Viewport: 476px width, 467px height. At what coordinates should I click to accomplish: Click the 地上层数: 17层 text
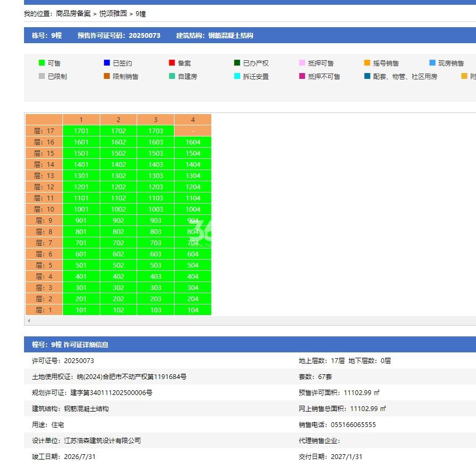[x=321, y=361]
